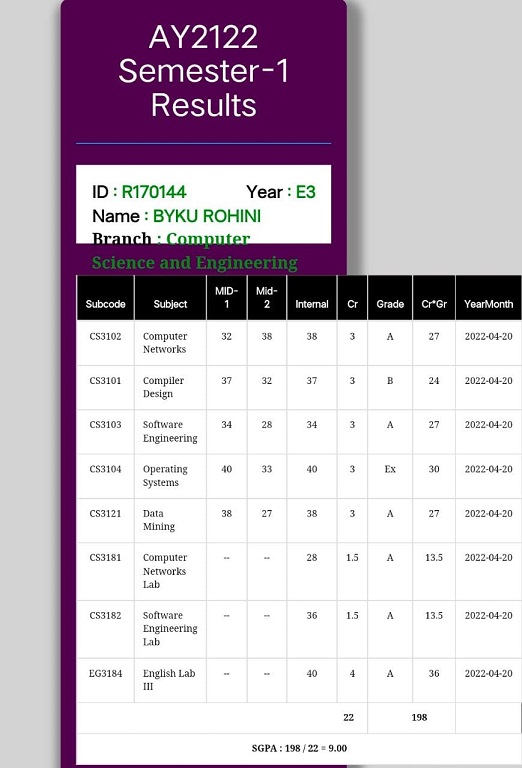Image resolution: width=522 pixels, height=768 pixels.
Task: Select the CS3182 Software Engineering Lab row
Action: (299, 629)
